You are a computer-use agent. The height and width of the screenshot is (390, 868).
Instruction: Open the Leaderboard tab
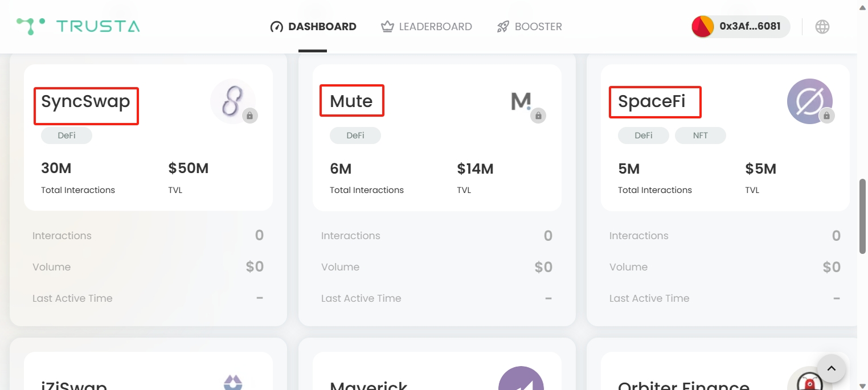[427, 27]
